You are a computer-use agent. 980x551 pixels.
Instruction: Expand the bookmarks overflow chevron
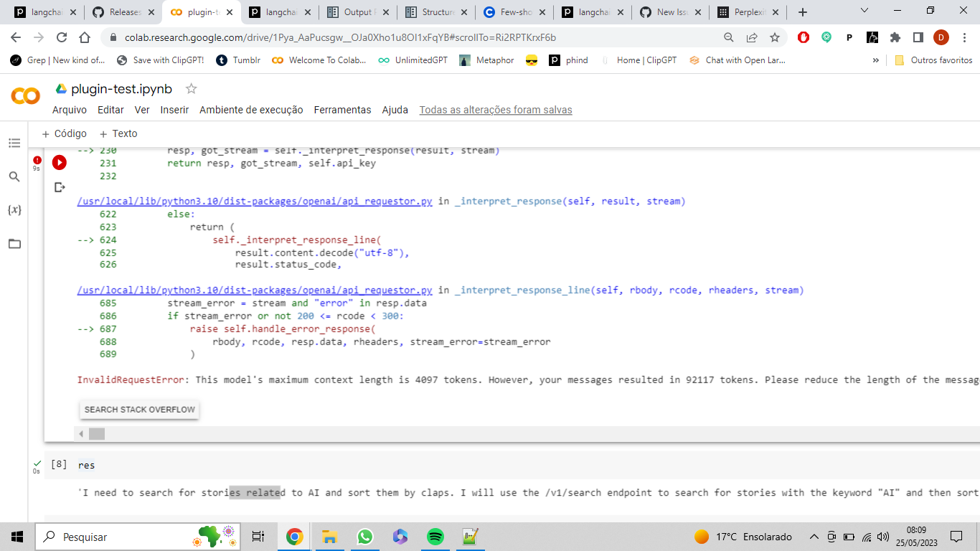(x=875, y=60)
